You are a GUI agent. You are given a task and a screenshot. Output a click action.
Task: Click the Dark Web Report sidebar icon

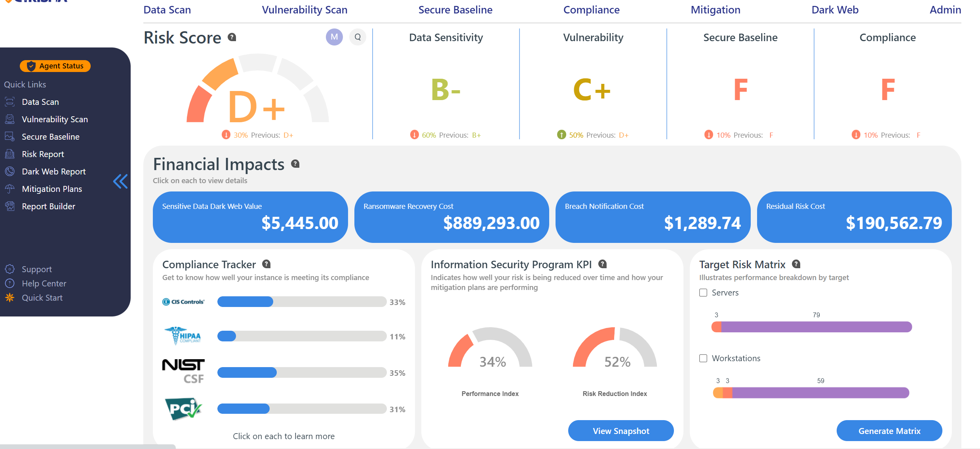(x=10, y=171)
